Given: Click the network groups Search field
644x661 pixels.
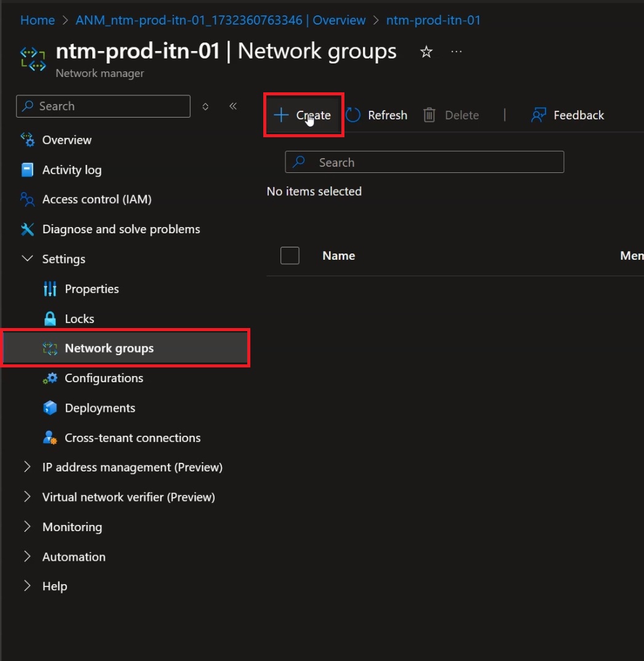Looking at the screenshot, I should pyautogui.click(x=424, y=162).
